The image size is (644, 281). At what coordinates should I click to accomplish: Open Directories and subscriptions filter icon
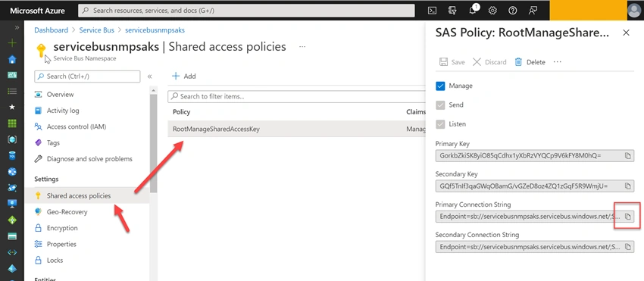pos(452,11)
